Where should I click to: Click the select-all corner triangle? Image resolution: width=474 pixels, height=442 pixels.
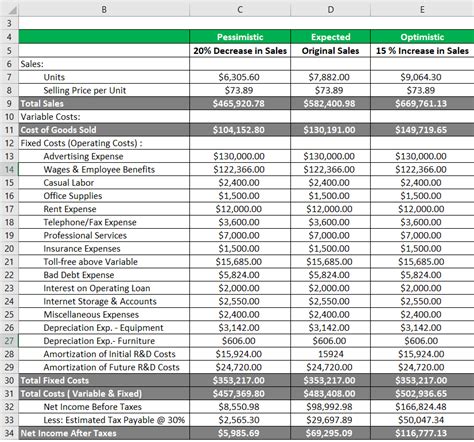13,11
